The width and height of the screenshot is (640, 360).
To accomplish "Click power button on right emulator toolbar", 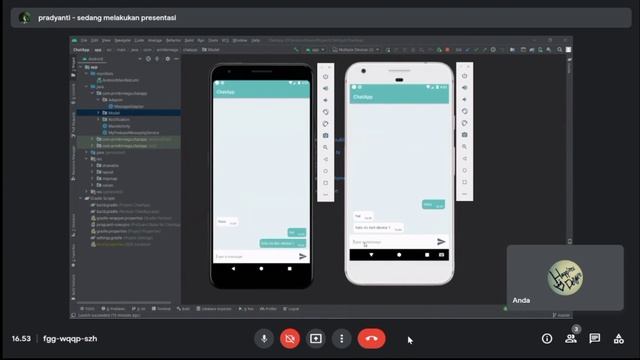I will (464, 76).
